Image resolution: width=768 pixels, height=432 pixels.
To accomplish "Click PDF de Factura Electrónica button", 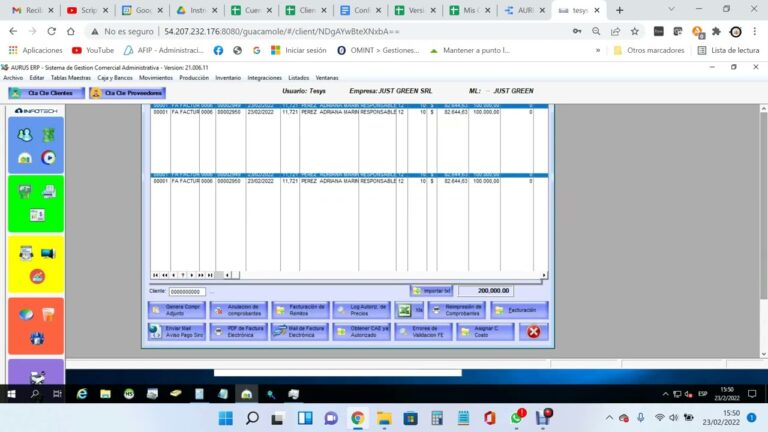I will (239, 332).
